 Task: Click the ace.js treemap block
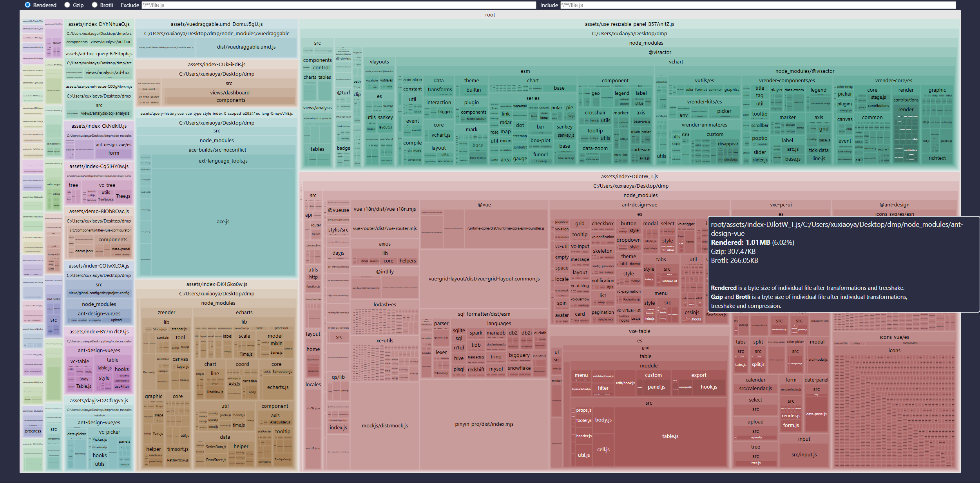click(223, 222)
